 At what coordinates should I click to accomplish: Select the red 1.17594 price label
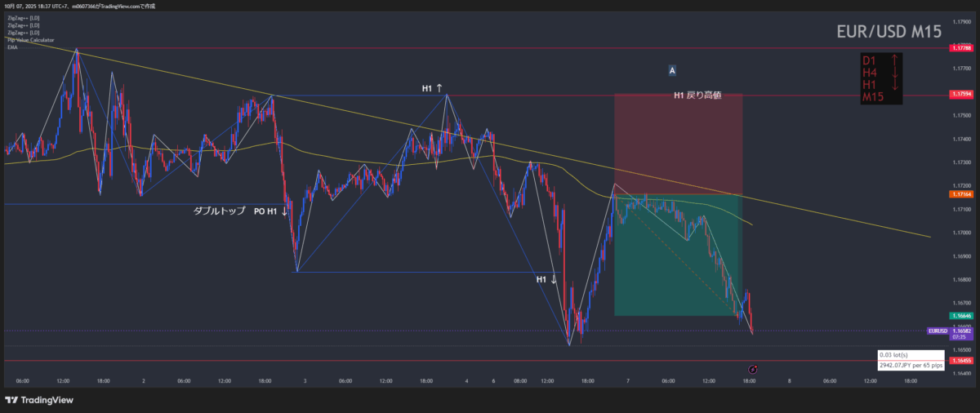(x=960, y=95)
